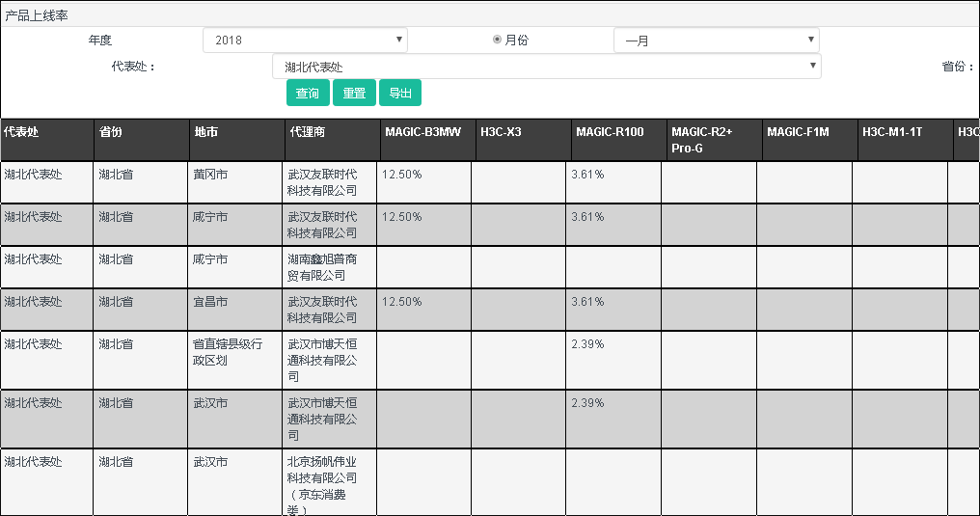This screenshot has height=516, width=980.
Task: Click the 地市 column header
Action: (x=237, y=140)
